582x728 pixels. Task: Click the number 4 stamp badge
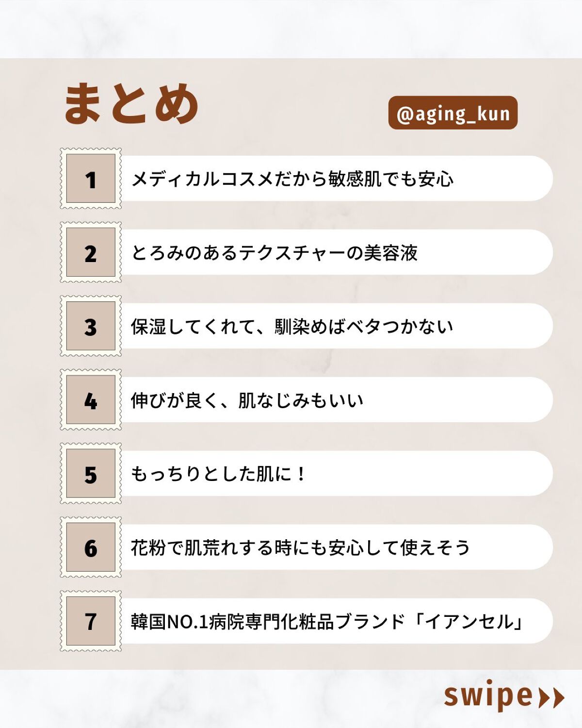(91, 400)
